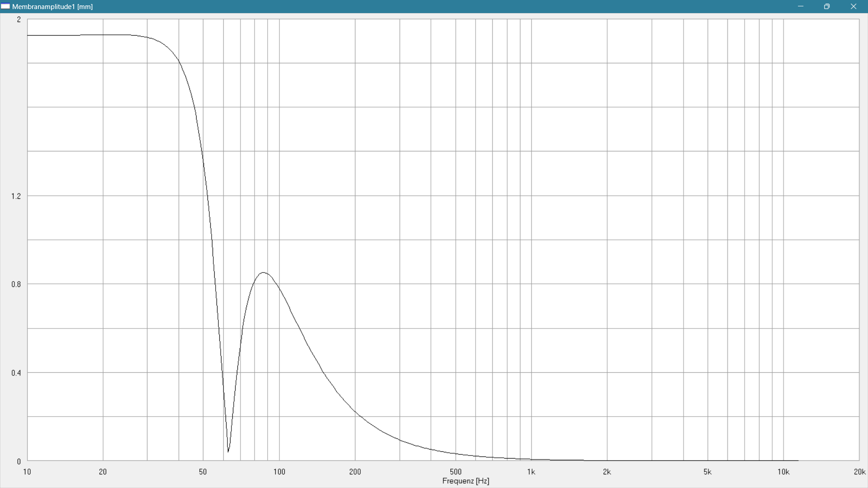Click the y-axis value "0"
This screenshot has width=868, height=488.
point(19,461)
